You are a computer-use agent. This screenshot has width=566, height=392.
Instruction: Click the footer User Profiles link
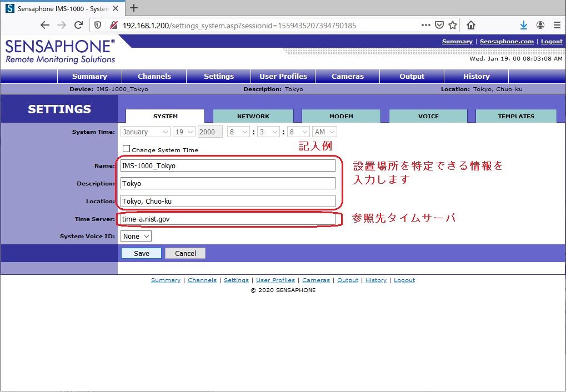point(276,280)
